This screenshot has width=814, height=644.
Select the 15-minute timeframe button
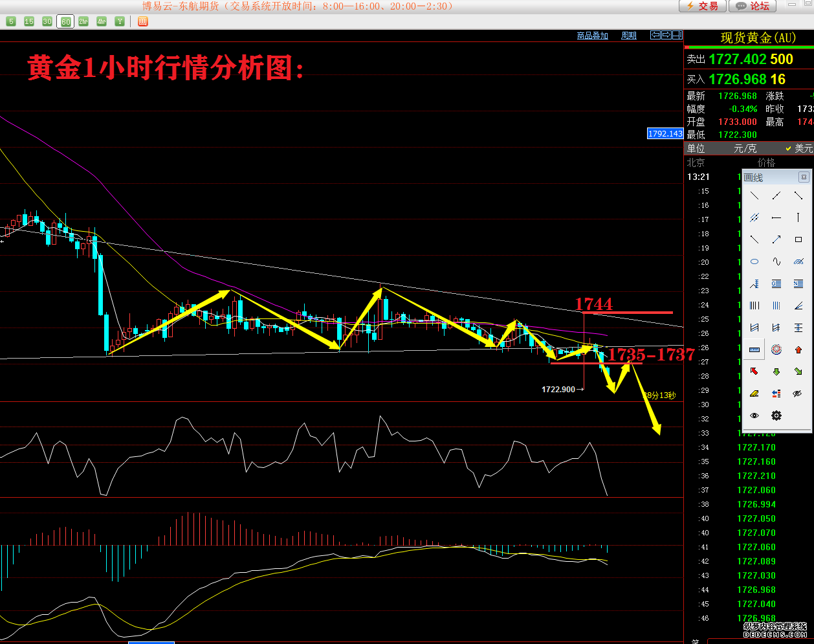pos(29,21)
